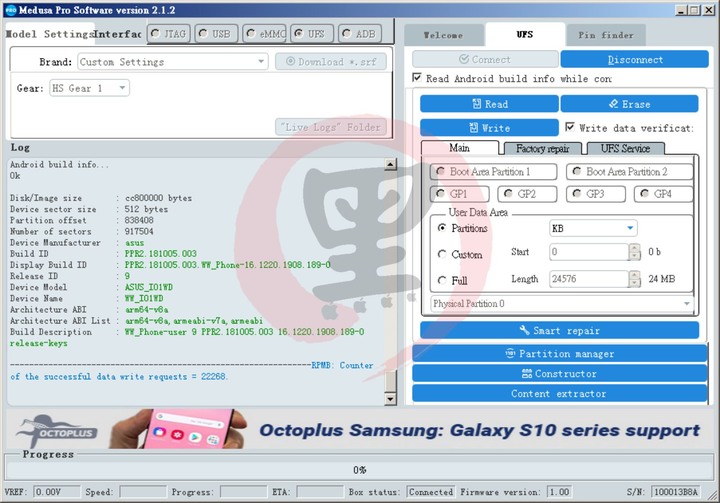Open the Content extractor
The image size is (720, 503).
[559, 394]
